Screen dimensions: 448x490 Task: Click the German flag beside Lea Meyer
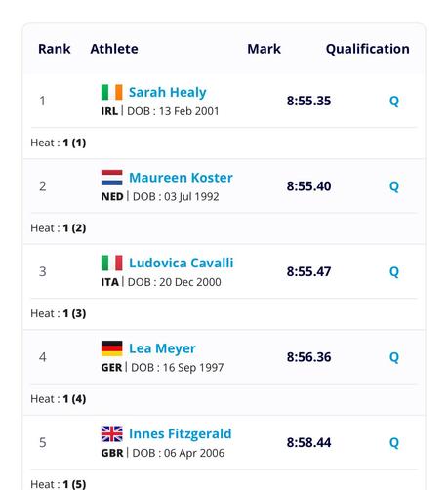pyautogui.click(x=111, y=348)
